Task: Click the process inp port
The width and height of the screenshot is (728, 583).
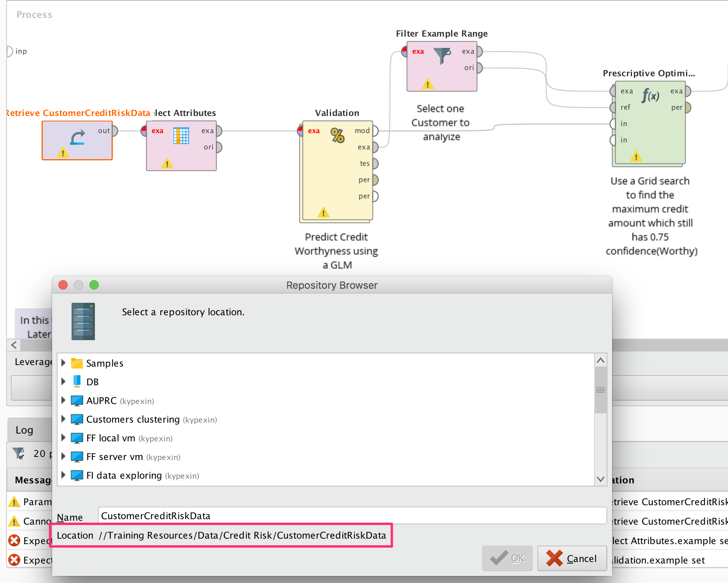Action: [10, 51]
